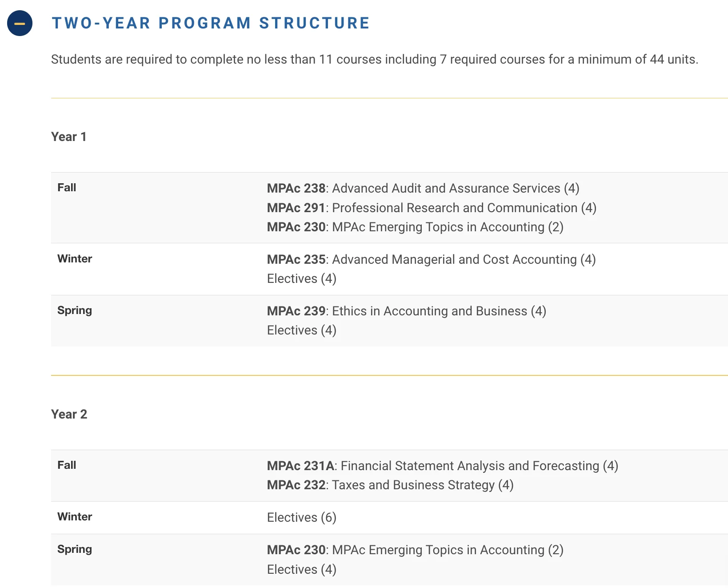This screenshot has height=588, width=728.
Task: Click the MPAc 238 course code
Action: 296,188
